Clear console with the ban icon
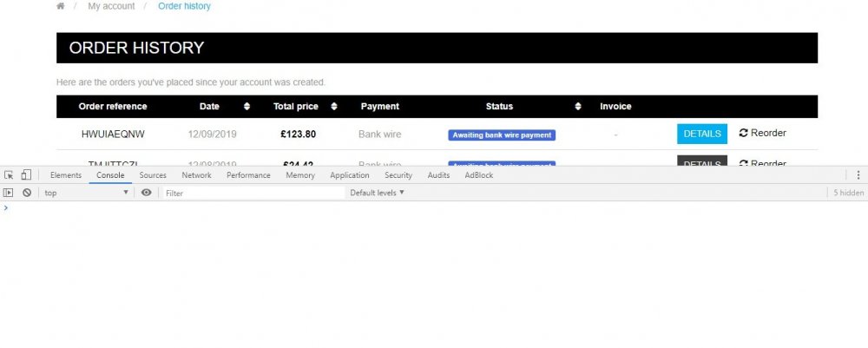 tap(27, 193)
